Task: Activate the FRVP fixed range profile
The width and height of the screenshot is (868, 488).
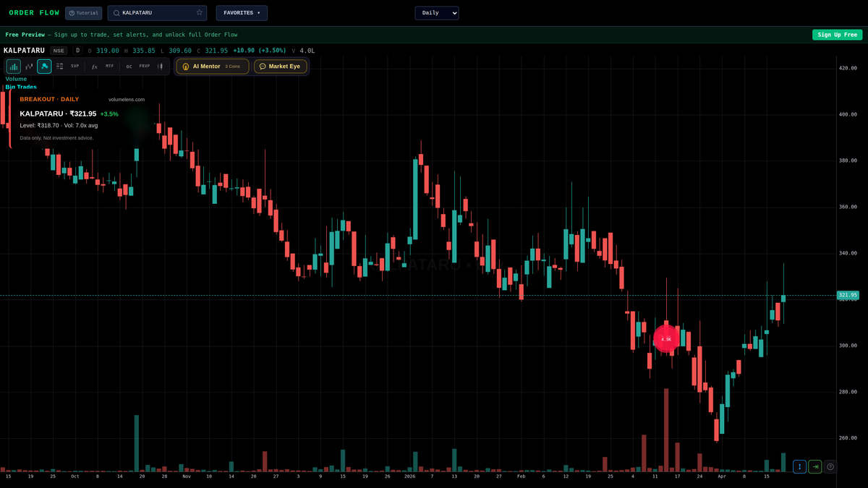Action: pyautogui.click(x=145, y=67)
